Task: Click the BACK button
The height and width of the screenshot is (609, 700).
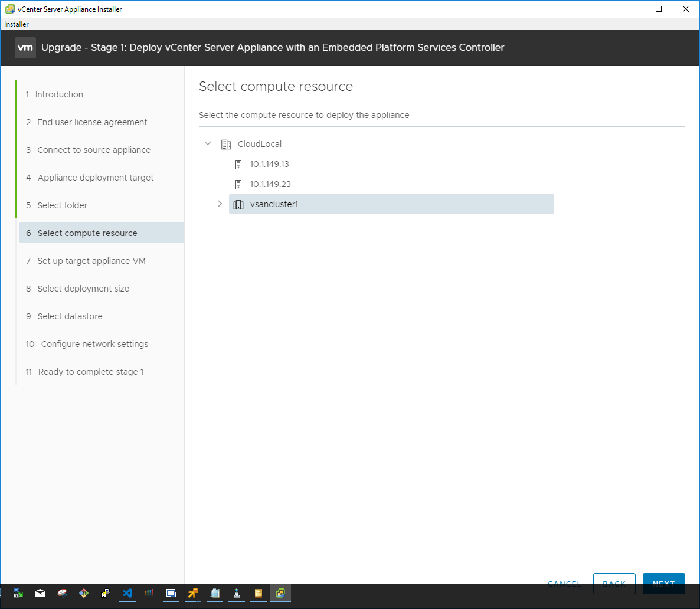Action: point(614,583)
